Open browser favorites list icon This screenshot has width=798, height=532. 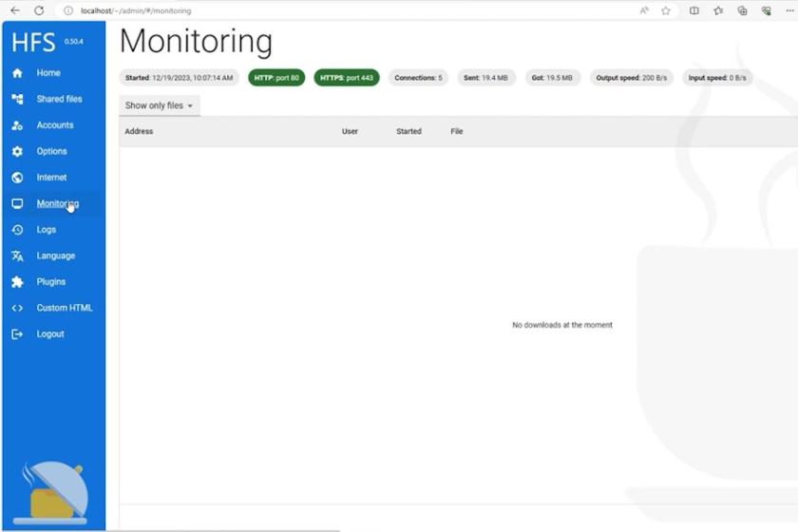click(718, 10)
